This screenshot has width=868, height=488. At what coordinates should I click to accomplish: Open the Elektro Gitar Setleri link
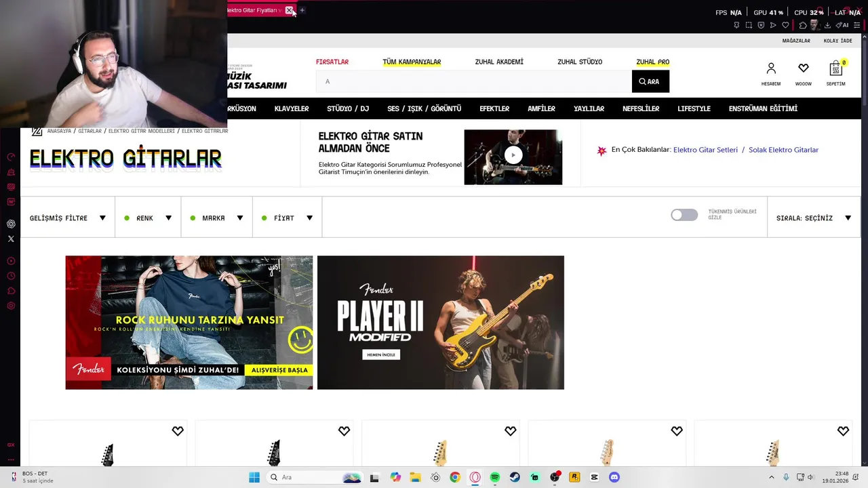705,150
